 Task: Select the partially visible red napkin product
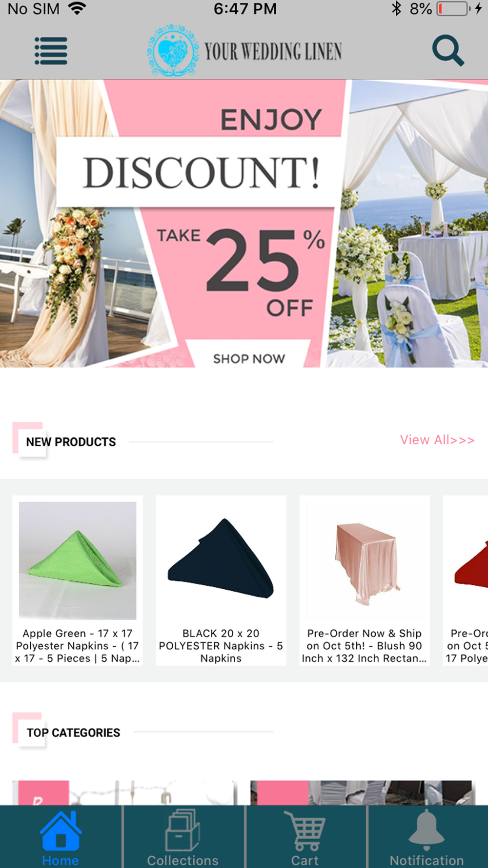466,580
